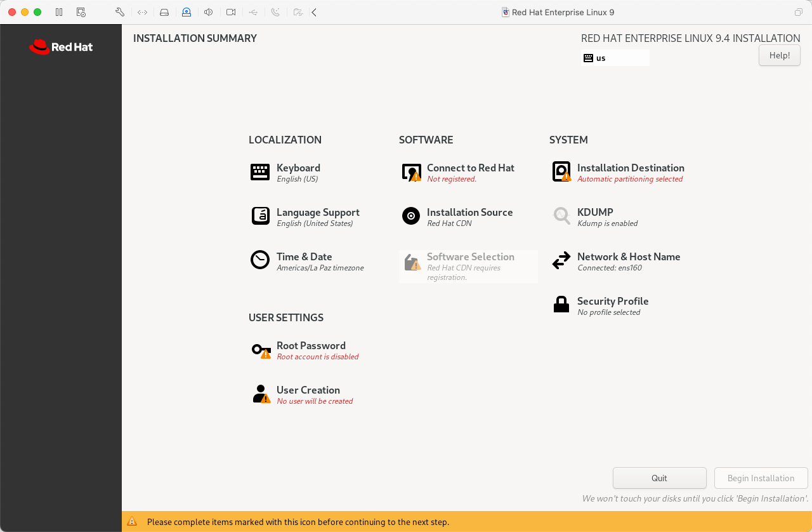
Task: Open Language Support settings
Action: point(318,213)
